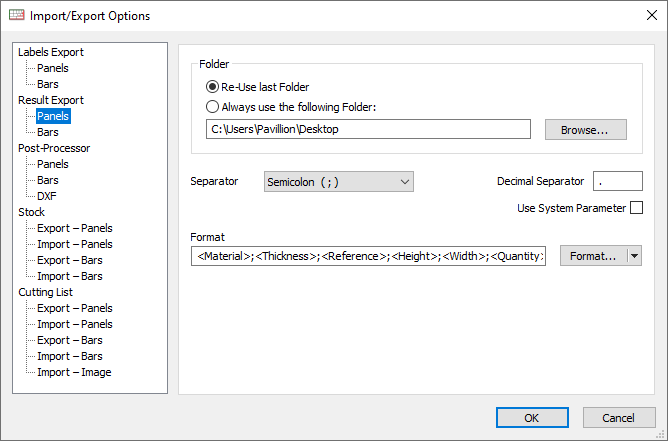
Task: Select Bars under Result Export
Action: pyautogui.click(x=48, y=132)
